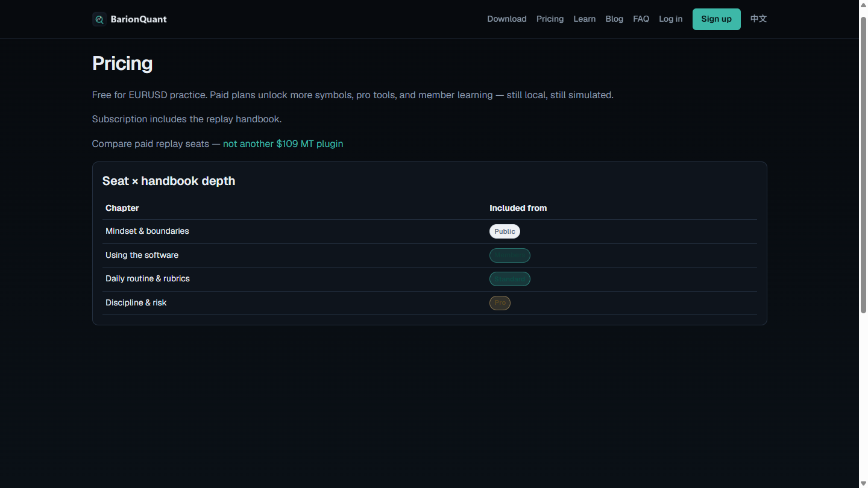868x488 pixels.
Task: Open the 'not another $109 MT plugin' link
Action: point(283,144)
